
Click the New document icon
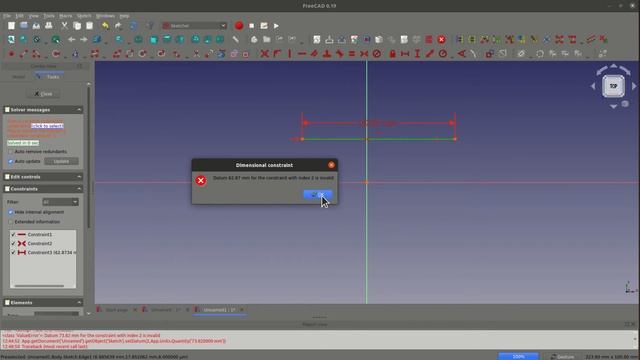[11, 26]
